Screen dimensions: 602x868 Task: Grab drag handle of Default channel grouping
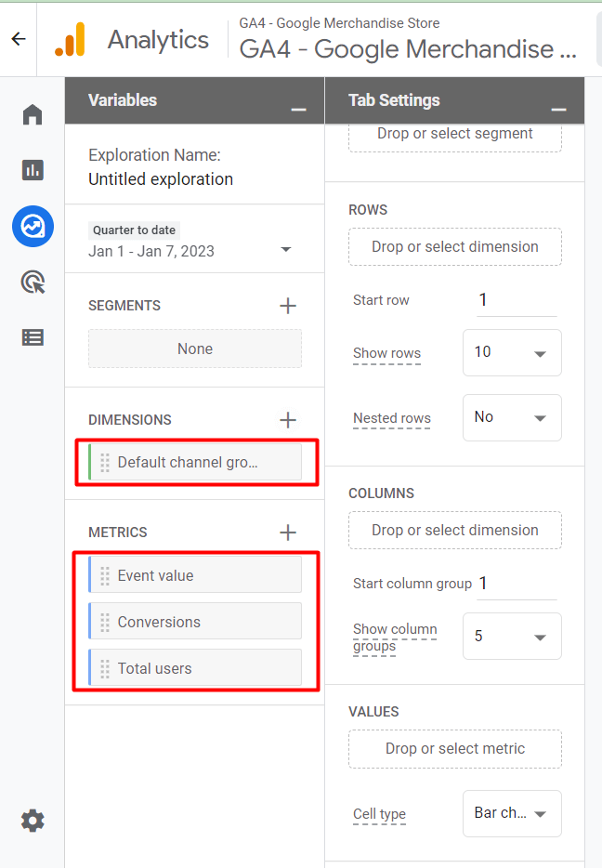105,463
